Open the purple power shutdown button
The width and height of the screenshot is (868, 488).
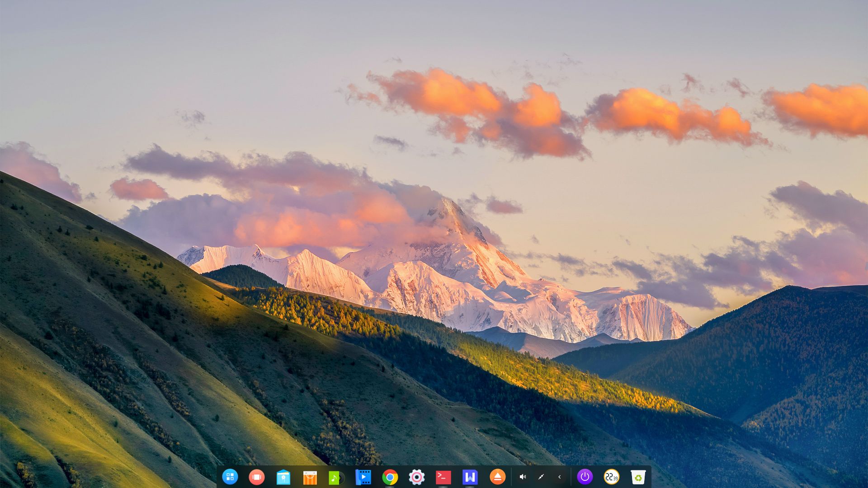pyautogui.click(x=585, y=477)
